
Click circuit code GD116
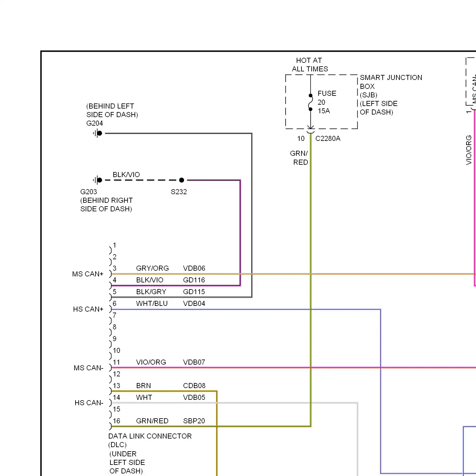tap(194, 280)
